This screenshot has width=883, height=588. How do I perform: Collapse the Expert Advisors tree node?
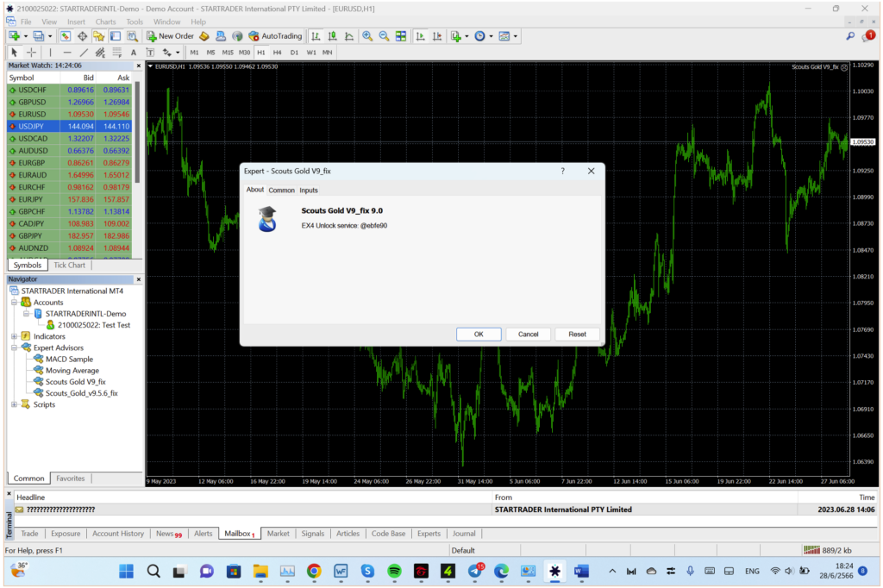[15, 347]
